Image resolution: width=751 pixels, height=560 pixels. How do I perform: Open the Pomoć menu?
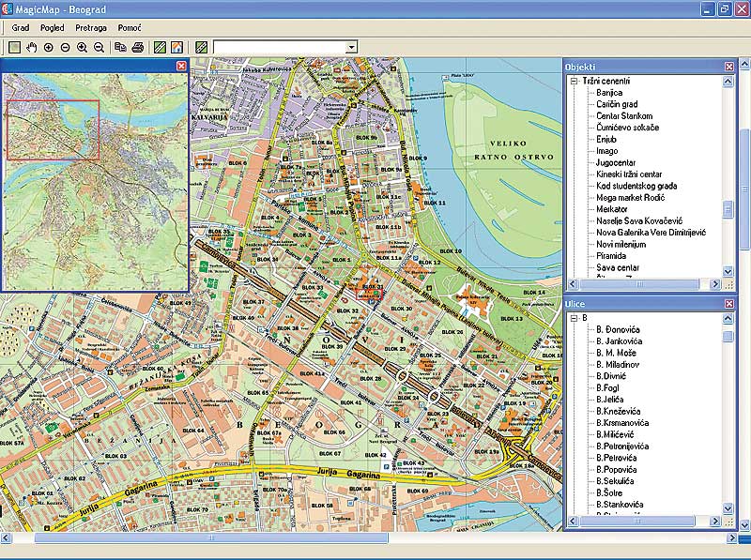click(x=130, y=28)
